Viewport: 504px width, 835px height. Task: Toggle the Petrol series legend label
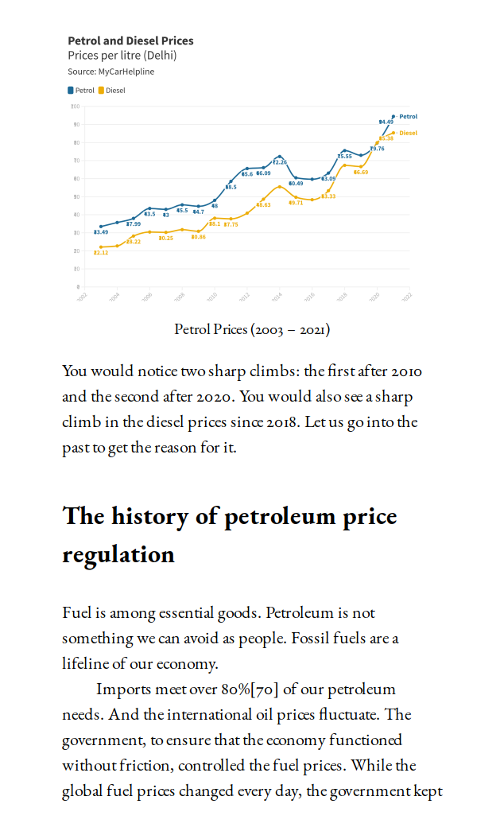[85, 91]
